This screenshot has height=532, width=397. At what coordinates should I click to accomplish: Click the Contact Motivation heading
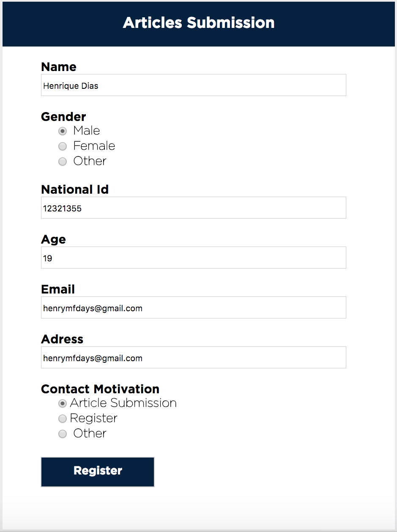point(100,389)
